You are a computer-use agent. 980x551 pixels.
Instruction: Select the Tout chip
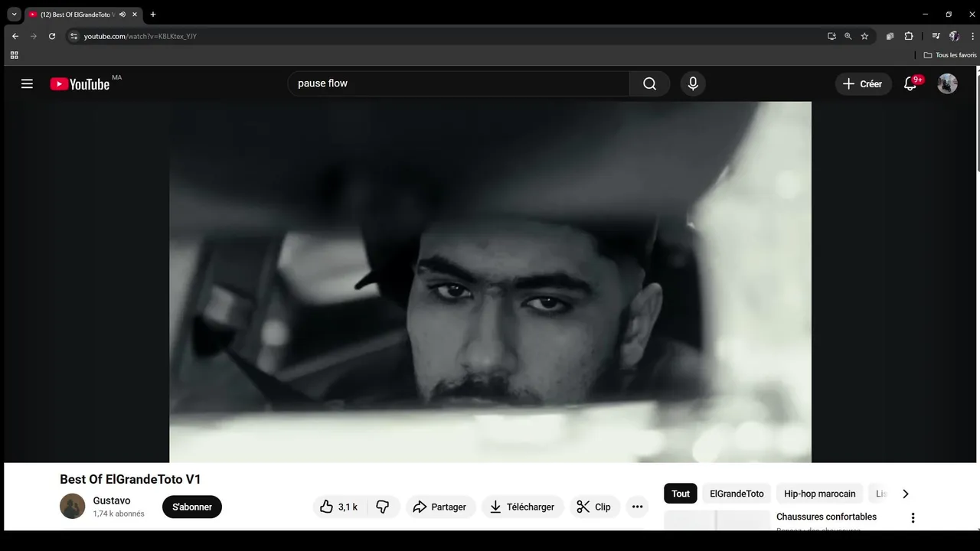point(681,494)
